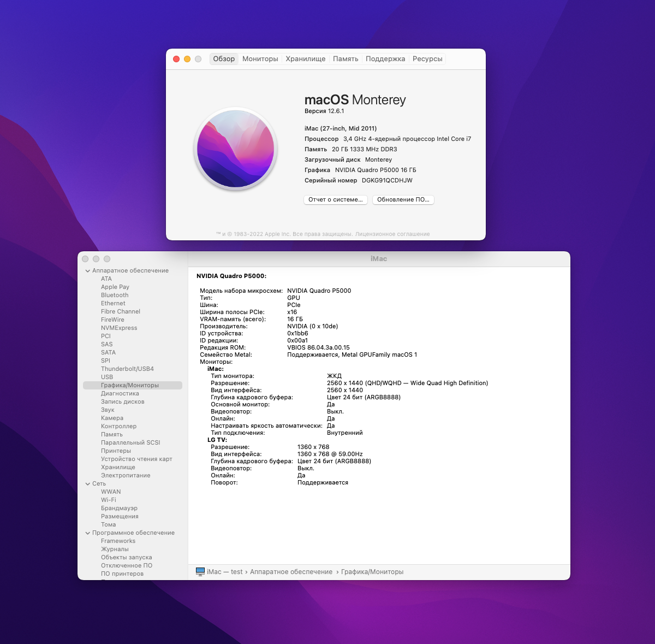Select SPI in the sidebar

click(105, 361)
